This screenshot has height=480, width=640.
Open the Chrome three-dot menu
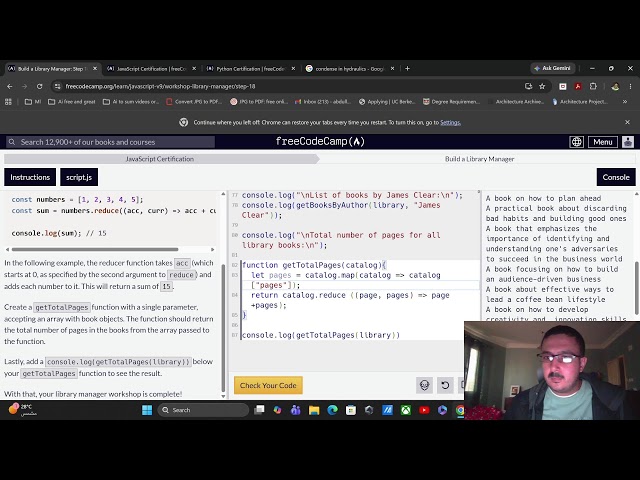(x=630, y=87)
